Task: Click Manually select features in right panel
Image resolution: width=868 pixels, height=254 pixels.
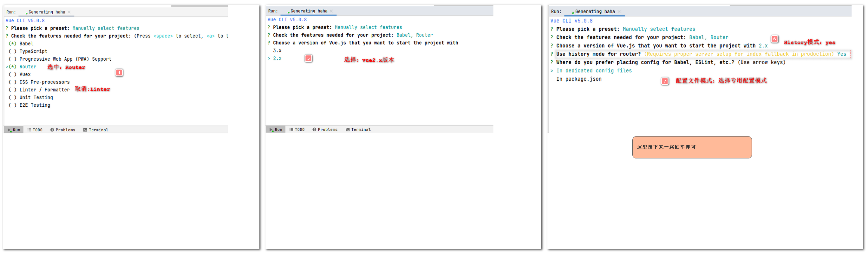Action: 659,29
